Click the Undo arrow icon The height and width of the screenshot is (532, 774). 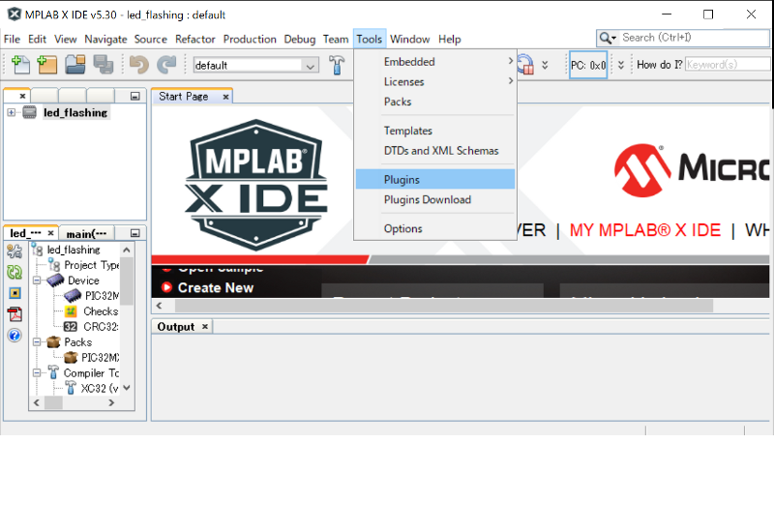tap(139, 65)
